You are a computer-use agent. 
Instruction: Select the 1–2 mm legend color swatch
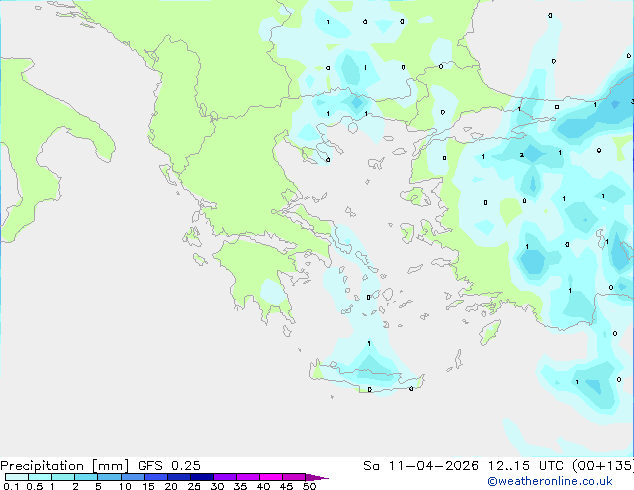63,477
